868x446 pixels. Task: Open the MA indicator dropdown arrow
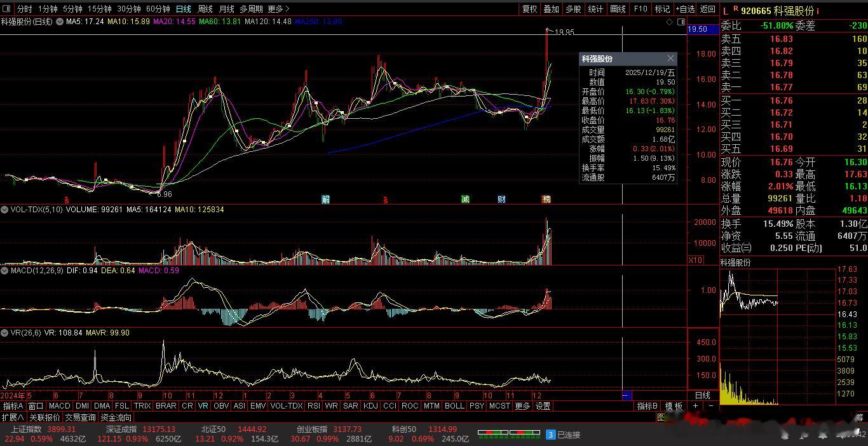(60, 22)
